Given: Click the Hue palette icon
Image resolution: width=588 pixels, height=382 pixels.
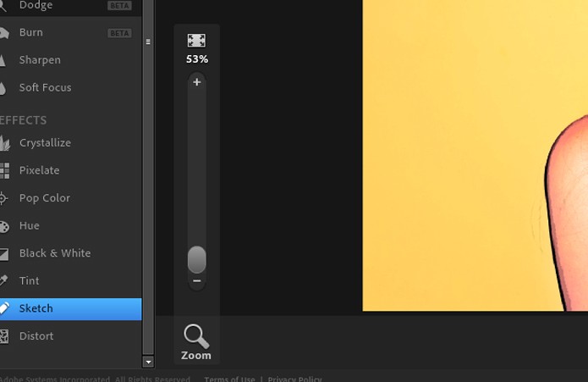Looking at the screenshot, I should pos(4,226).
